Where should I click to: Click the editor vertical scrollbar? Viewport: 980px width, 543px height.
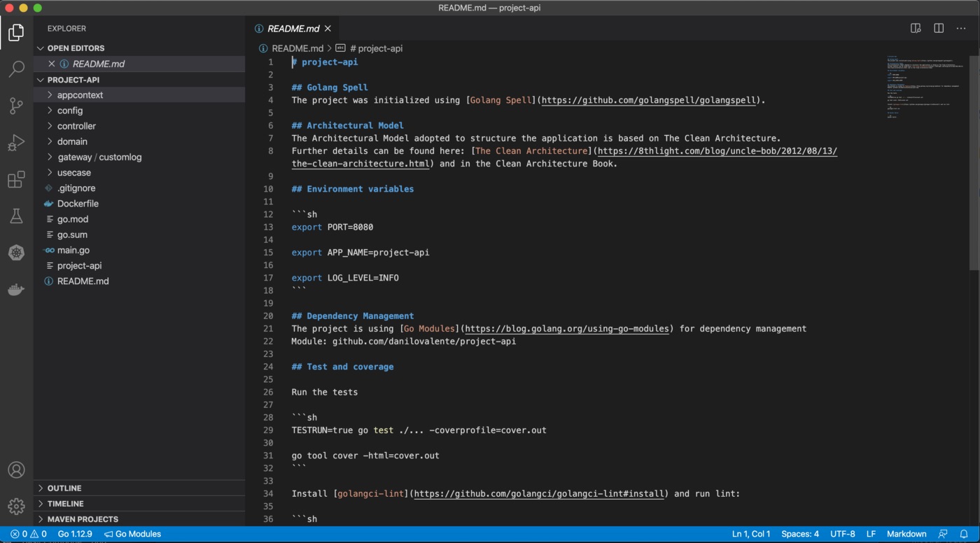(x=974, y=161)
